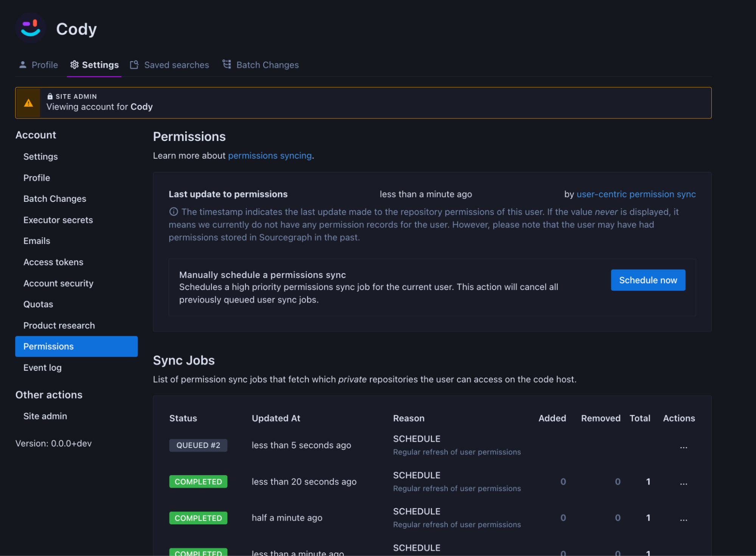Screen dimensions: 756x556
Task: Click the Batch Changes tab icon
Action: (227, 64)
